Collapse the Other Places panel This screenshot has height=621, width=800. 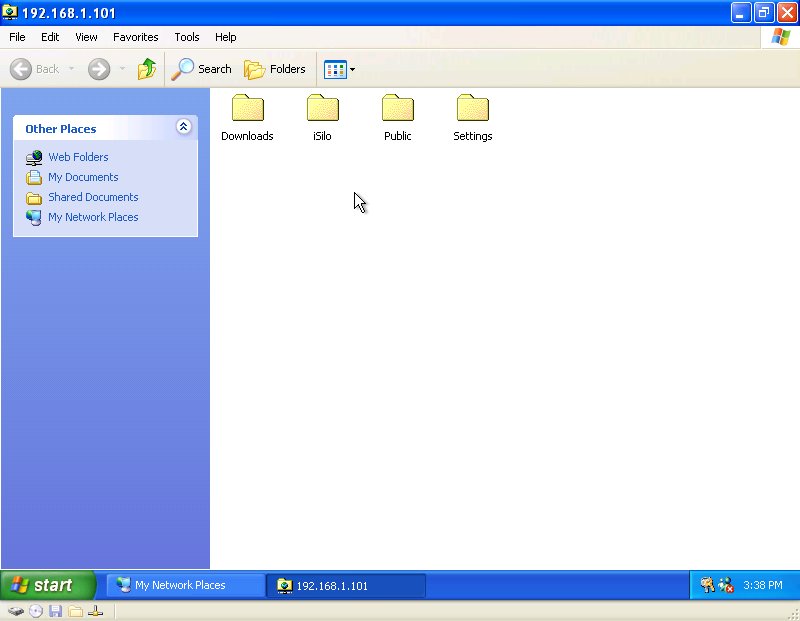click(183, 127)
